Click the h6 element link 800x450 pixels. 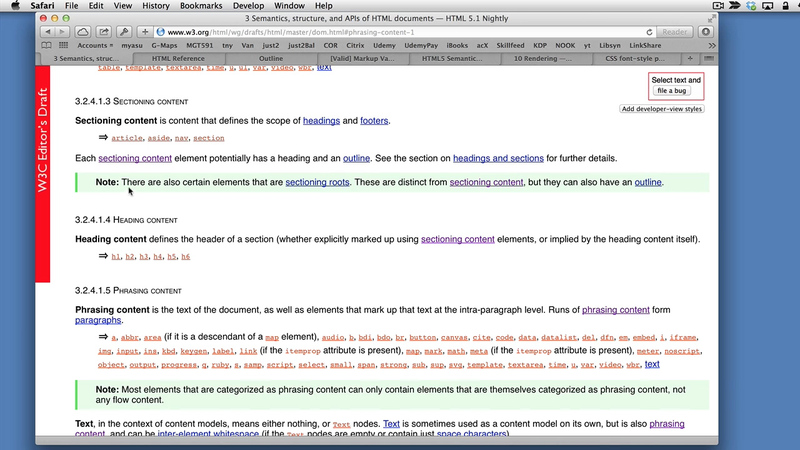(185, 257)
